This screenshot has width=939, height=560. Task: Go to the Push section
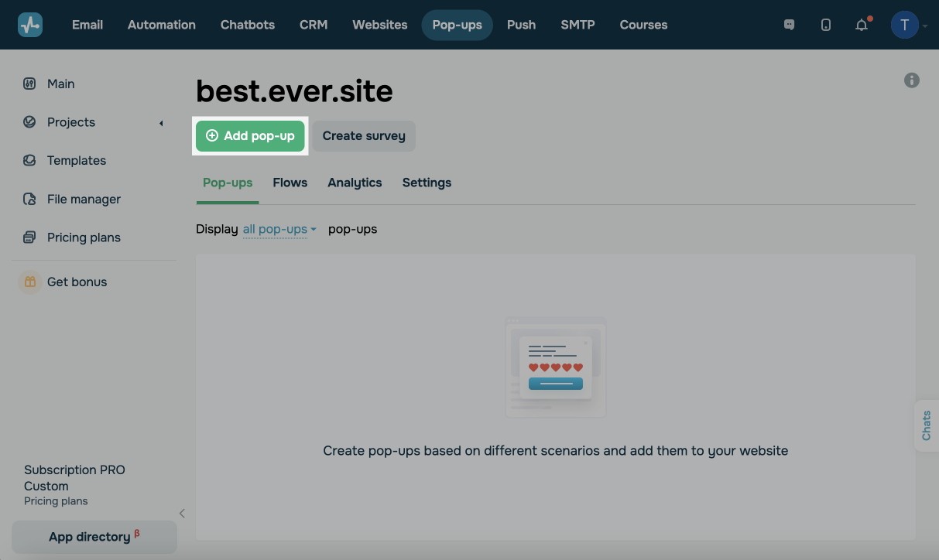click(x=522, y=25)
